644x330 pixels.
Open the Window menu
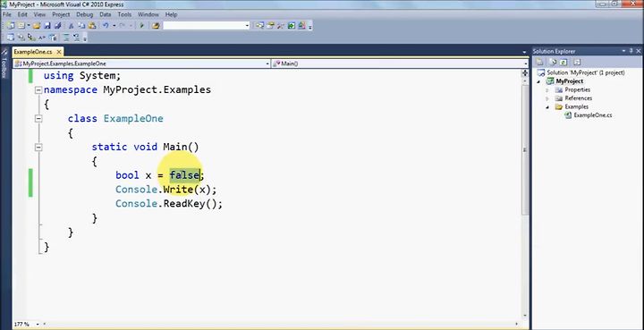tap(148, 14)
